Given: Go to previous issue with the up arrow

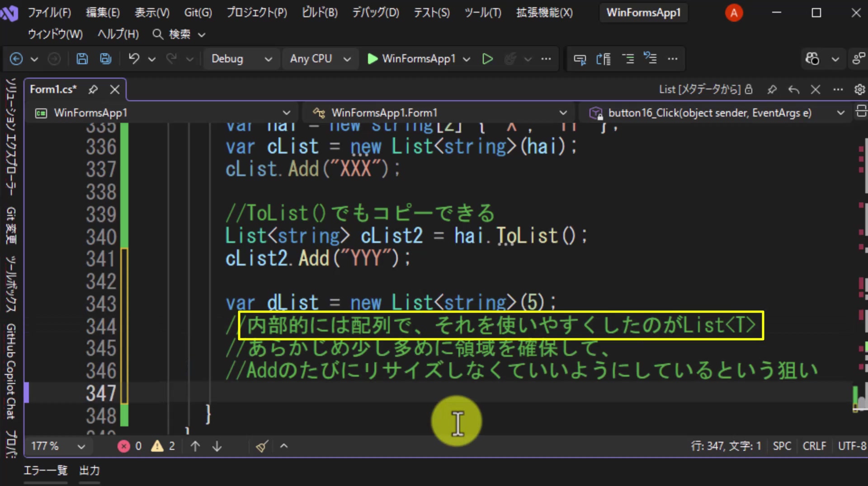Looking at the screenshot, I should coord(195,446).
